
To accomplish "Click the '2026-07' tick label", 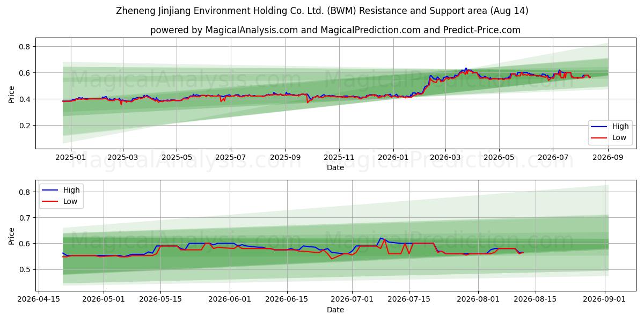I will (x=553, y=158).
